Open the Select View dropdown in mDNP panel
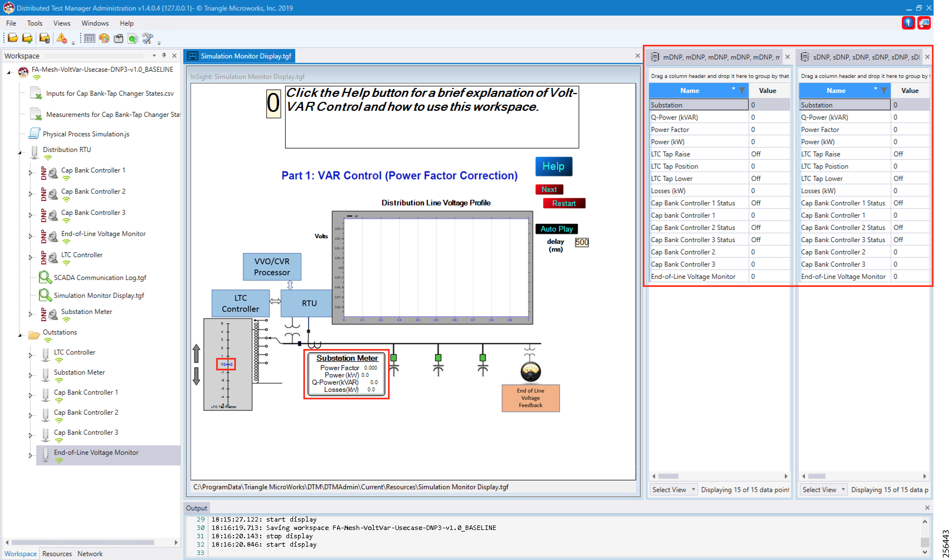The width and height of the screenshot is (950, 560). click(x=673, y=489)
